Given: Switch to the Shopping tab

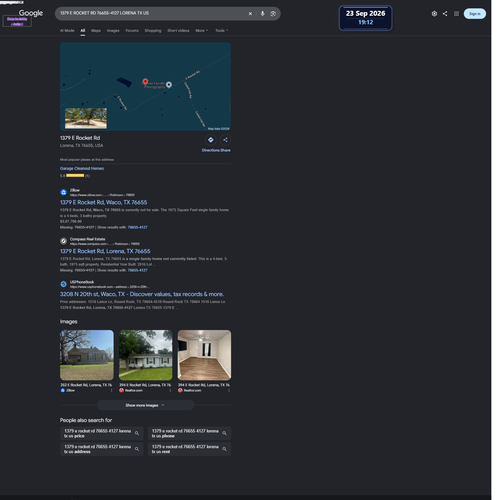Looking at the screenshot, I should (x=153, y=30).
